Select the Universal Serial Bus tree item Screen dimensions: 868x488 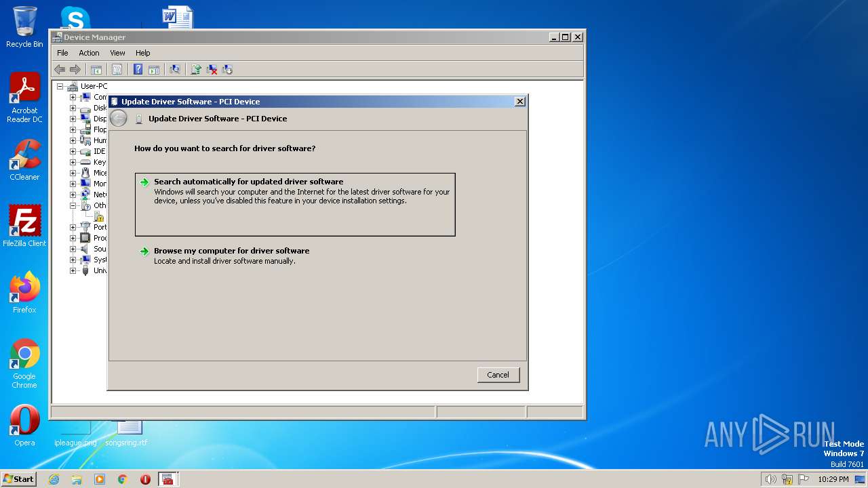click(100, 270)
